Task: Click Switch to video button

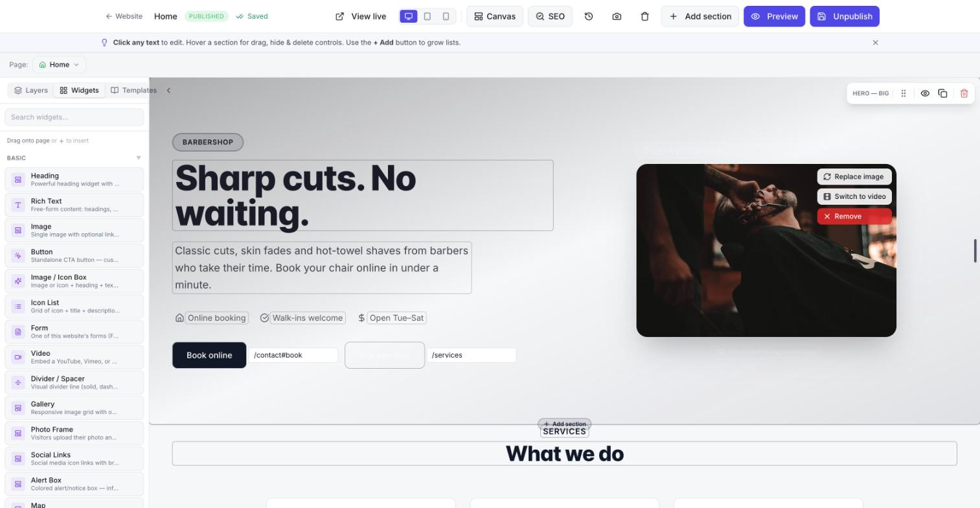Action: click(854, 196)
